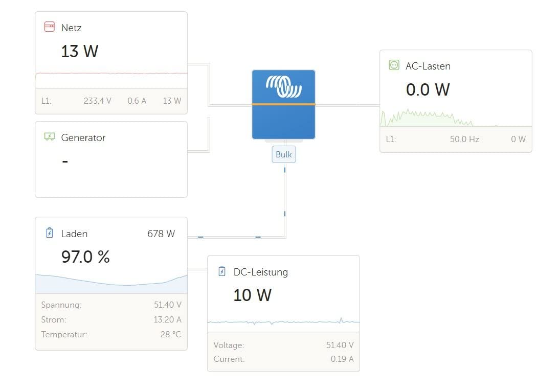Click the 678 W charging power value
This screenshot has height=392, width=559.
pos(161,234)
